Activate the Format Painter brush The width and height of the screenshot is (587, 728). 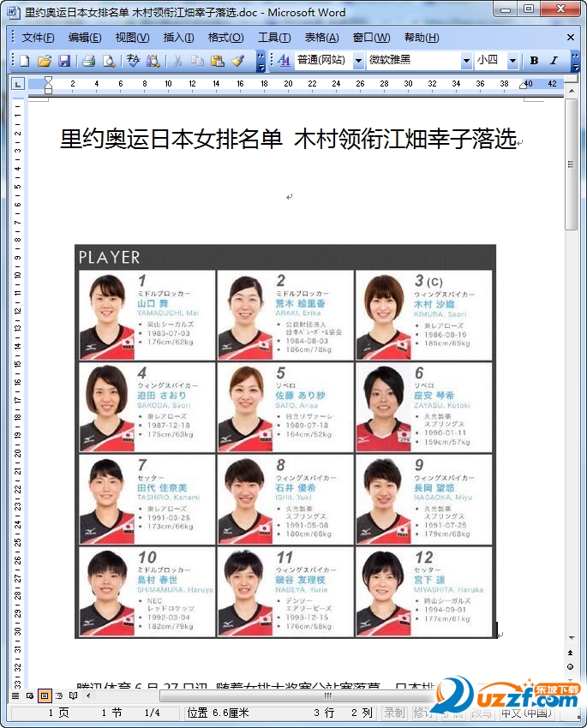(x=237, y=61)
